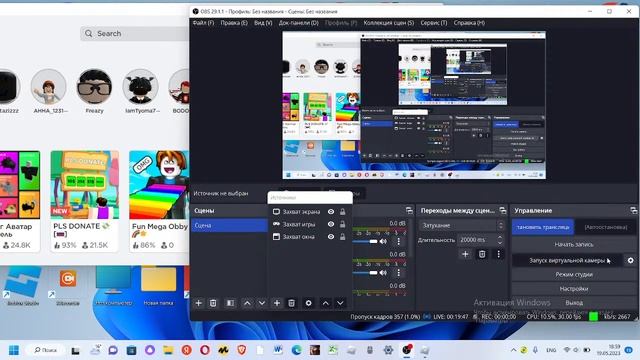Select the Сцена item in scenes list
The image size is (640, 360).
coord(229,225)
